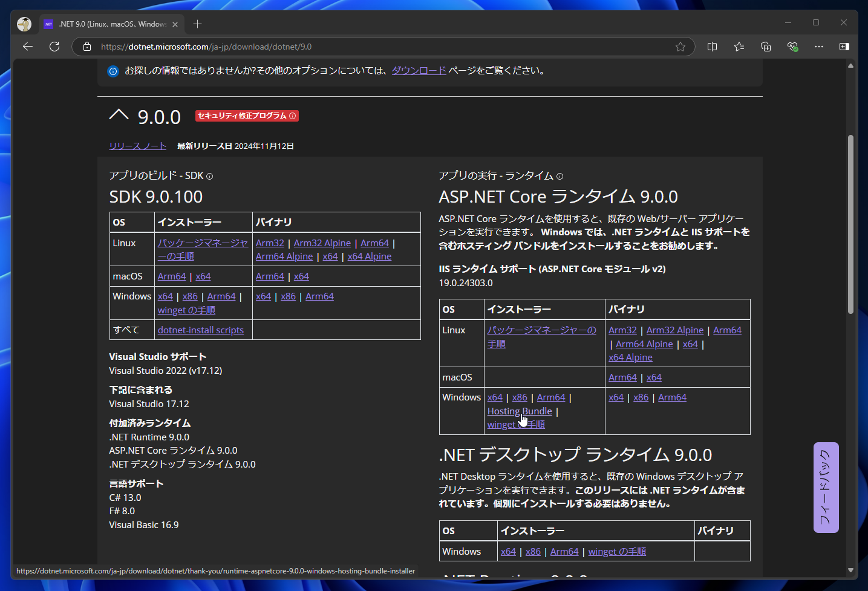This screenshot has width=868, height=591.
Task: Open a new browser tab
Action: 197,24
